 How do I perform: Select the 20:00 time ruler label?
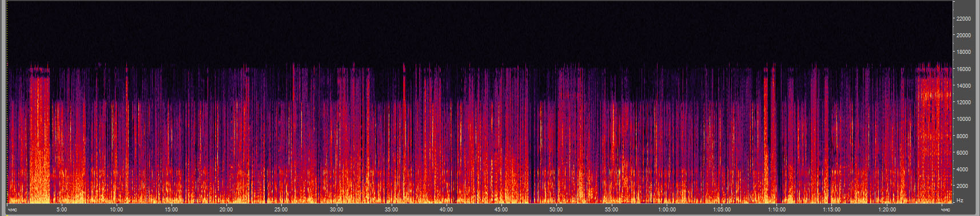pyautogui.click(x=226, y=210)
